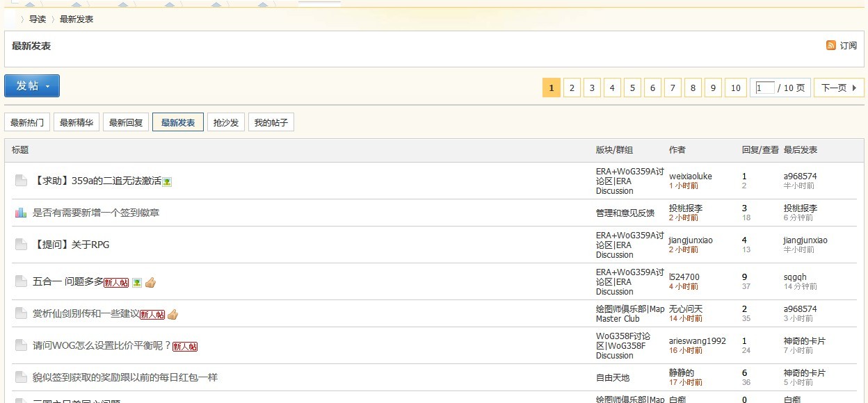Open thread 是否有需要新增一个签到徽章
Viewport: 868px width, 403px height.
[96, 213]
